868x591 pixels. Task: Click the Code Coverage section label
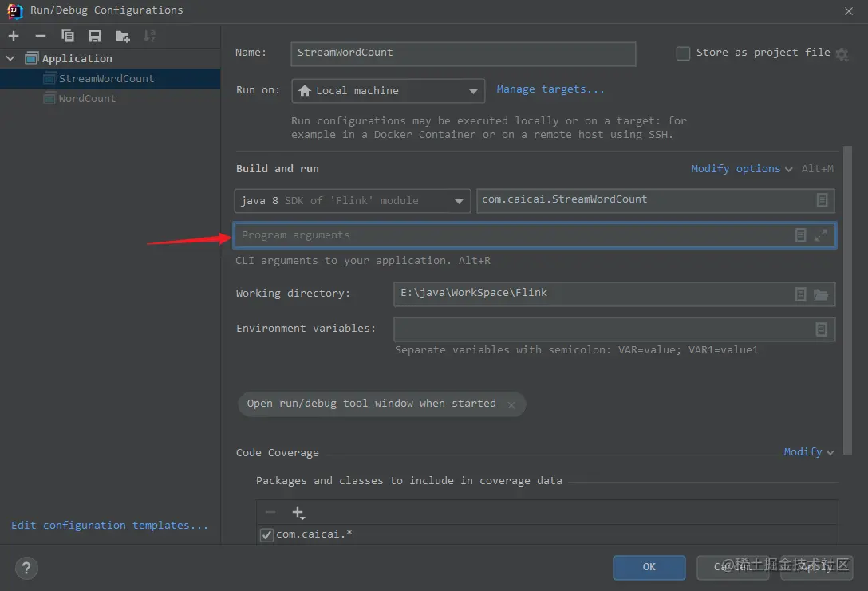278,453
